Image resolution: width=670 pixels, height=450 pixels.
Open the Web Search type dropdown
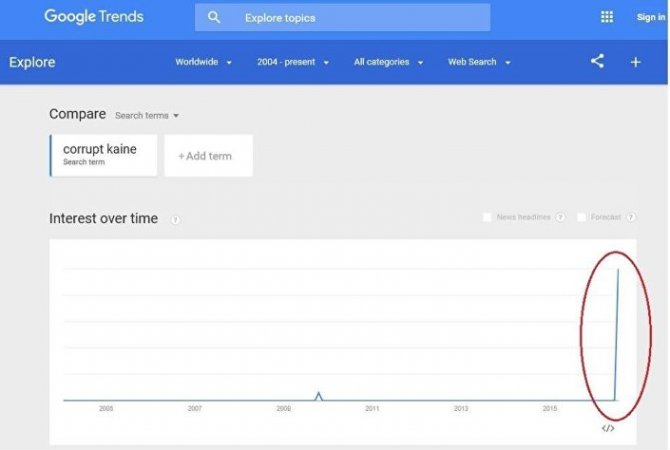[479, 62]
